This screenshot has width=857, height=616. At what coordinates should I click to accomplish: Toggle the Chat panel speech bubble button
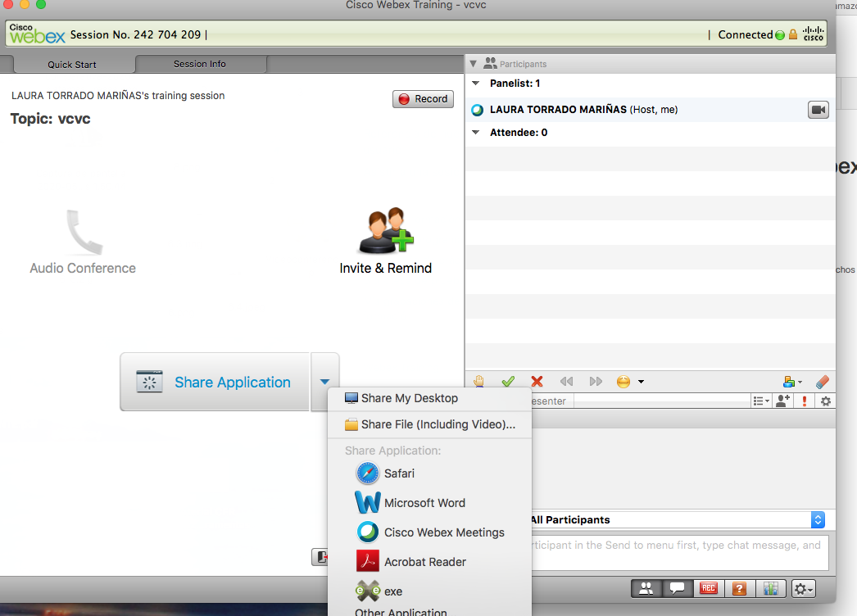point(677,588)
